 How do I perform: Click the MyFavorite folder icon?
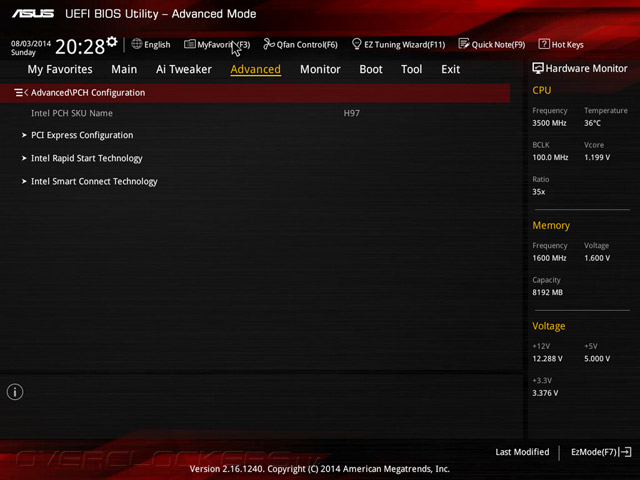189,44
